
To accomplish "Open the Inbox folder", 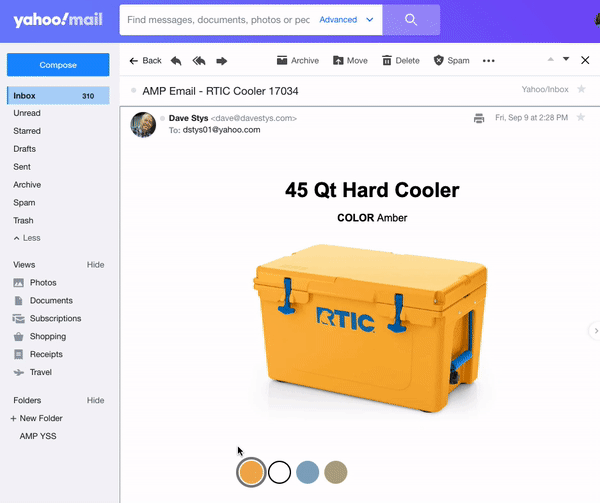I will (58, 96).
